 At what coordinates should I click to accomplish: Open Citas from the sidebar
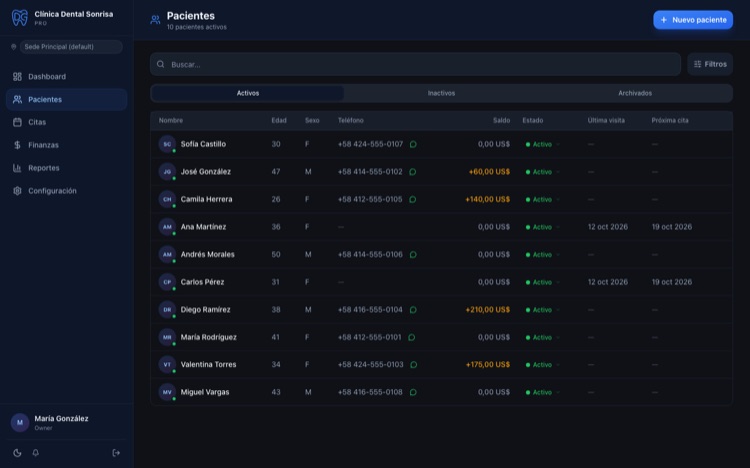66,122
